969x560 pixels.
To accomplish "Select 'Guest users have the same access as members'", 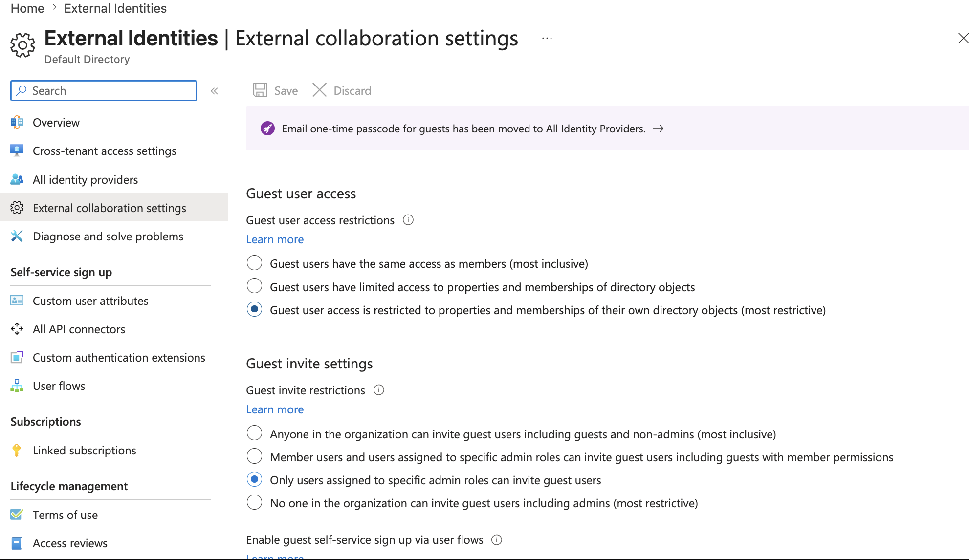I will pos(254,263).
